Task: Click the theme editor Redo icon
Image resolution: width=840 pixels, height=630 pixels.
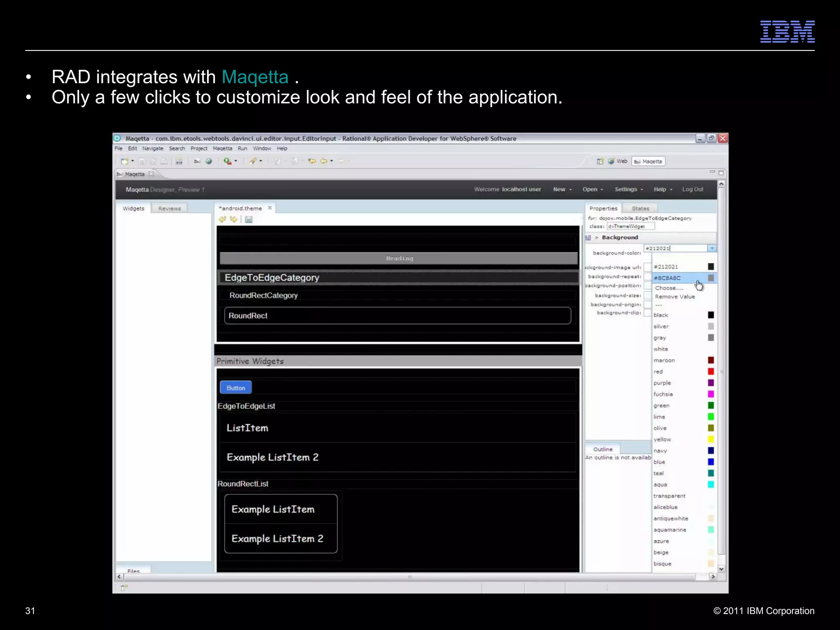Action: click(233, 219)
